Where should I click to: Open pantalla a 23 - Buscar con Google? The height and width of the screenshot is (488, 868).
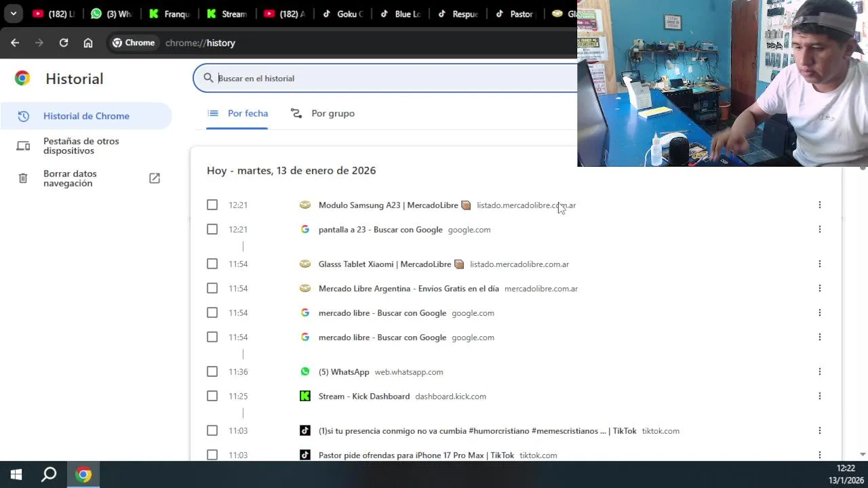380,229
